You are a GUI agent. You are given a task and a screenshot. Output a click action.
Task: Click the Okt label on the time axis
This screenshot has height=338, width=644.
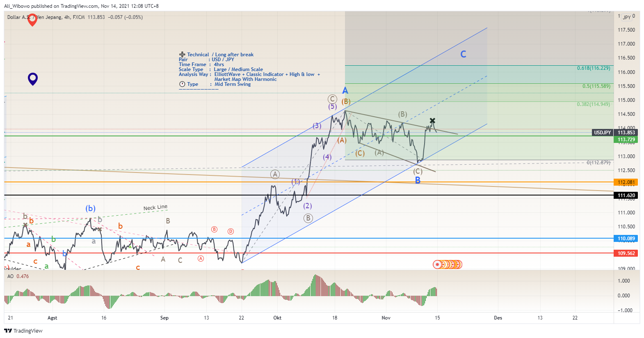(277, 318)
